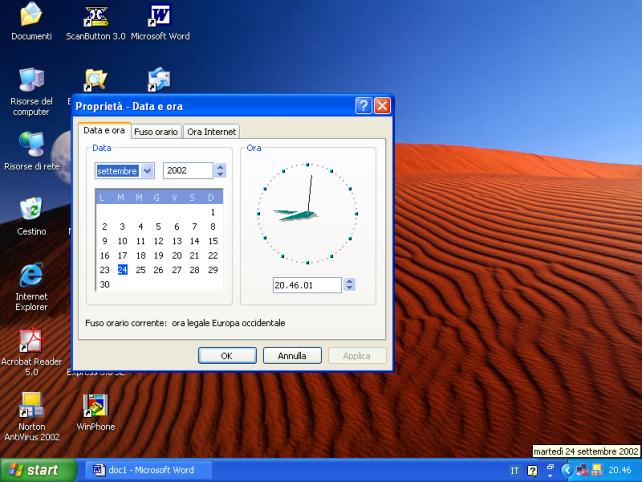Screen dimensions: 642x482
Task: Open the Windows start button
Action: [x=38, y=470]
